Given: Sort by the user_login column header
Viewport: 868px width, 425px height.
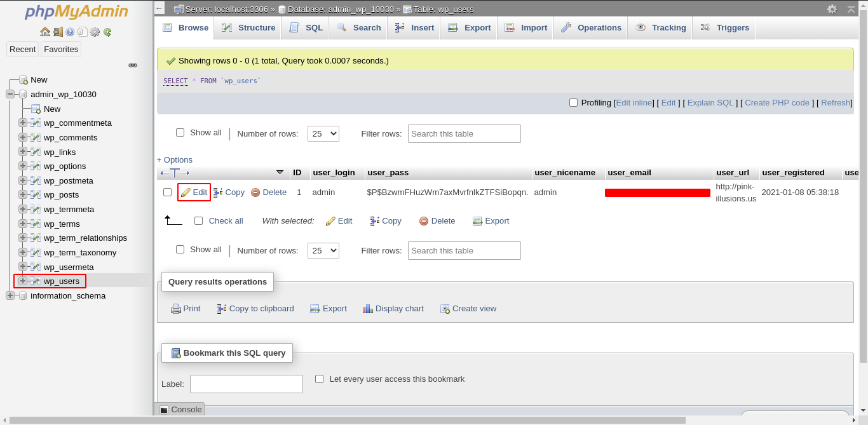Looking at the screenshot, I should (x=334, y=173).
